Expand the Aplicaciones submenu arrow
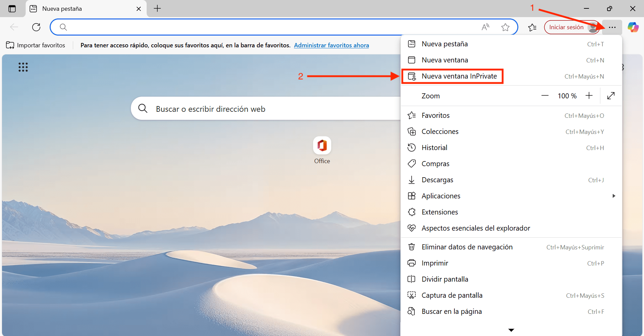Image resolution: width=644 pixels, height=336 pixels. [614, 196]
